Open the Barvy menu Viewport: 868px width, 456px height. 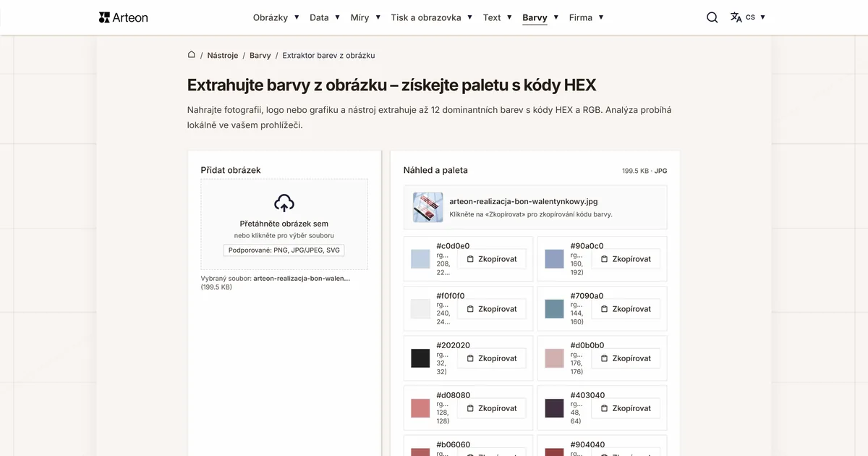535,17
